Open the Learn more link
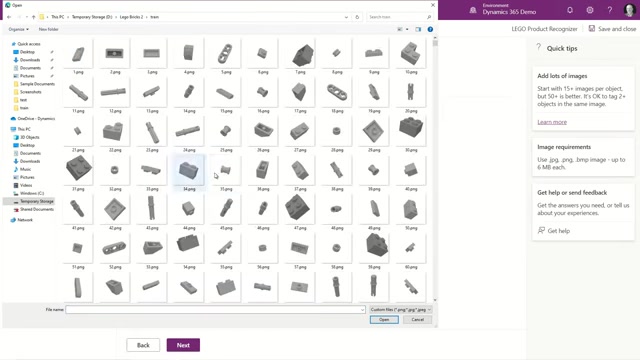 552,122
